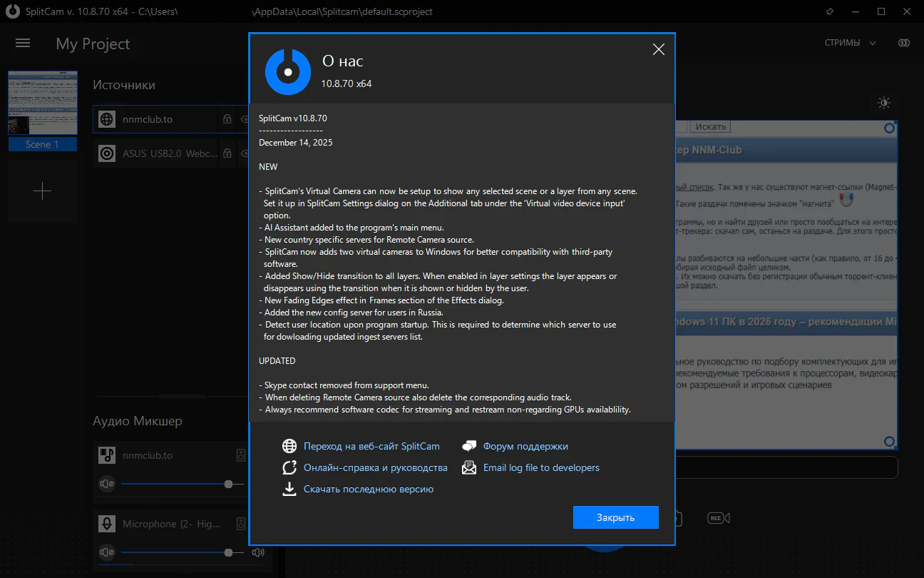The image size is (924, 578).
Task: Click the blue SplitCam logo in the dialog
Action: coord(288,71)
